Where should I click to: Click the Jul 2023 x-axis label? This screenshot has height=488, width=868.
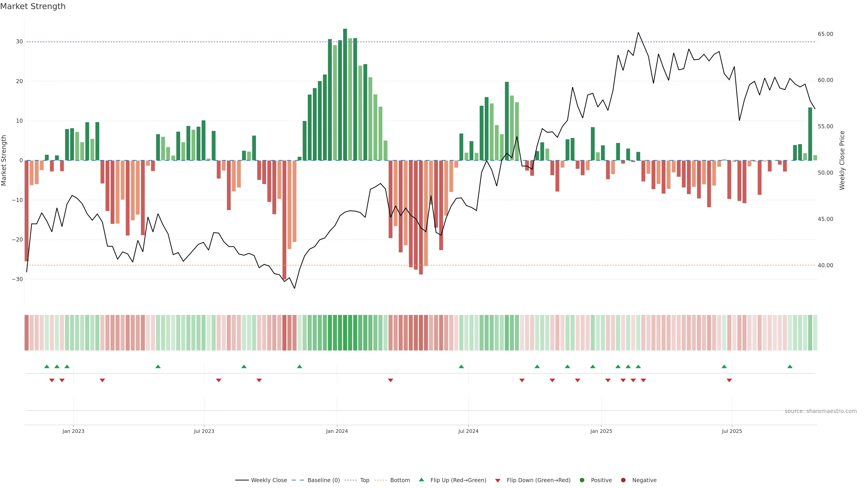click(x=204, y=431)
